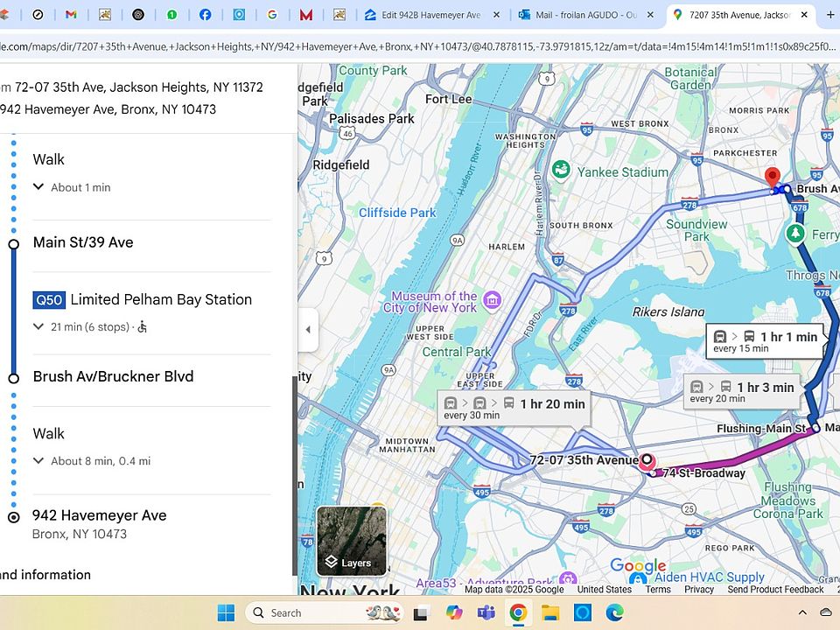Collapse the side panel arrow

pos(308,330)
